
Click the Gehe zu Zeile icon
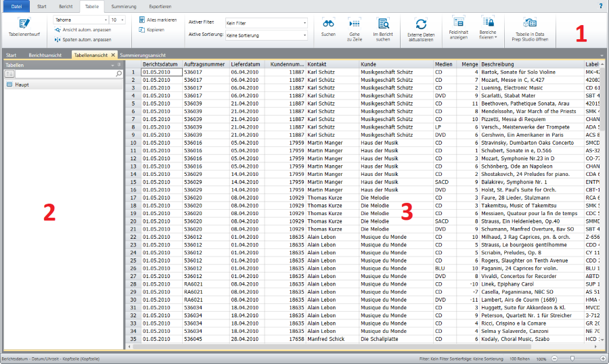(355, 24)
